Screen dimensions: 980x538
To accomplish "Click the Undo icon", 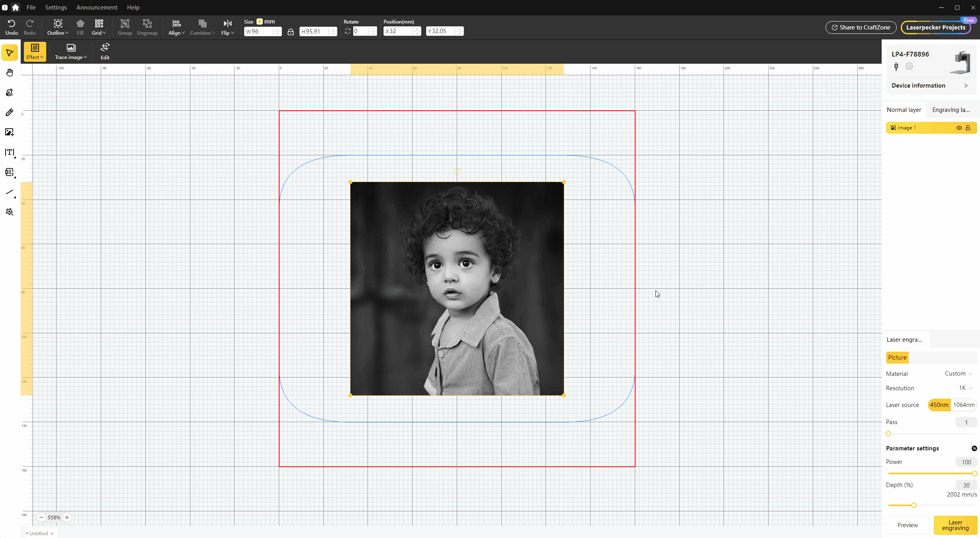I will pyautogui.click(x=12, y=23).
